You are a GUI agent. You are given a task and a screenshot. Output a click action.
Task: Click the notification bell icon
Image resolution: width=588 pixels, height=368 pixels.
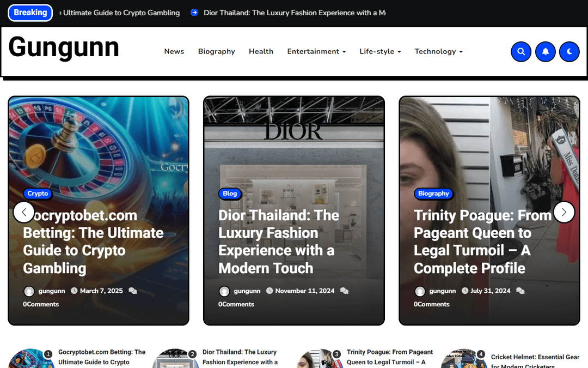pos(545,51)
